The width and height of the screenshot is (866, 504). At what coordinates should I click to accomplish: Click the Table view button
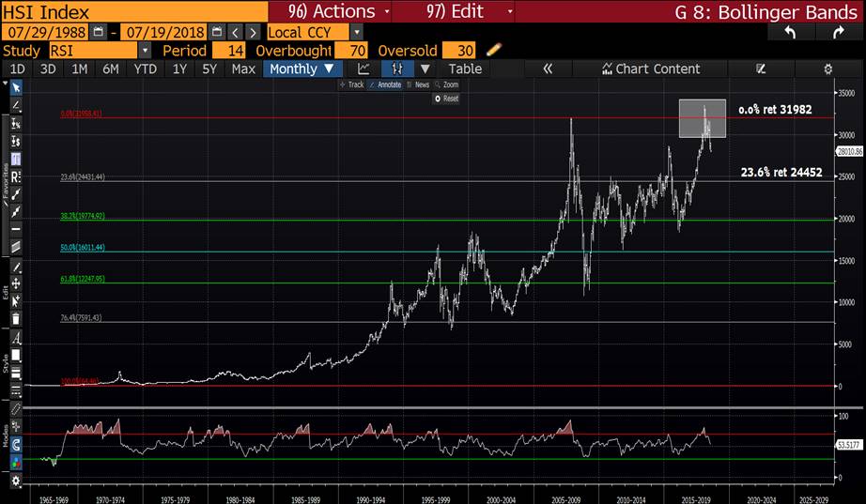click(x=465, y=69)
